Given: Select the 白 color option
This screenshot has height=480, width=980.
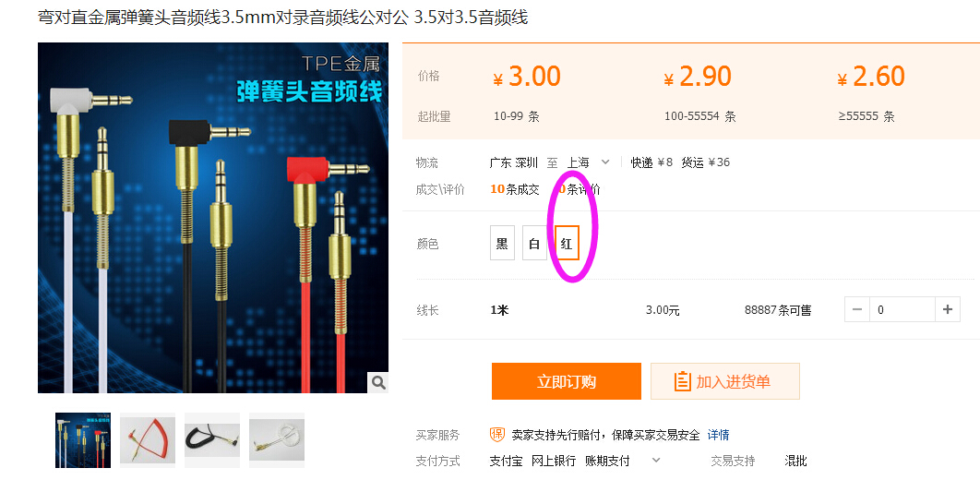Looking at the screenshot, I should point(534,243).
